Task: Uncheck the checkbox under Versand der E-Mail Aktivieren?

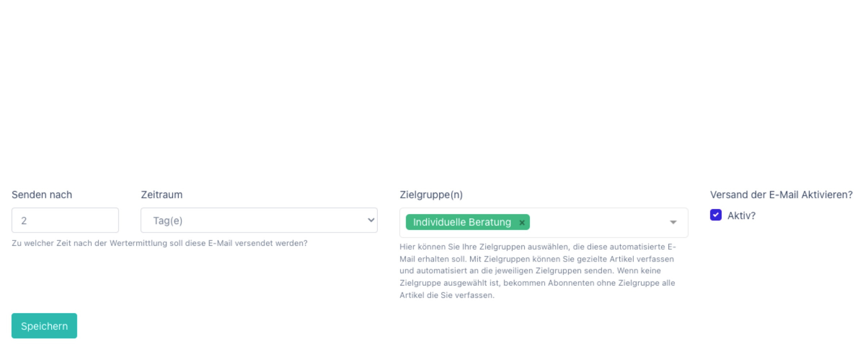Action: (x=715, y=216)
